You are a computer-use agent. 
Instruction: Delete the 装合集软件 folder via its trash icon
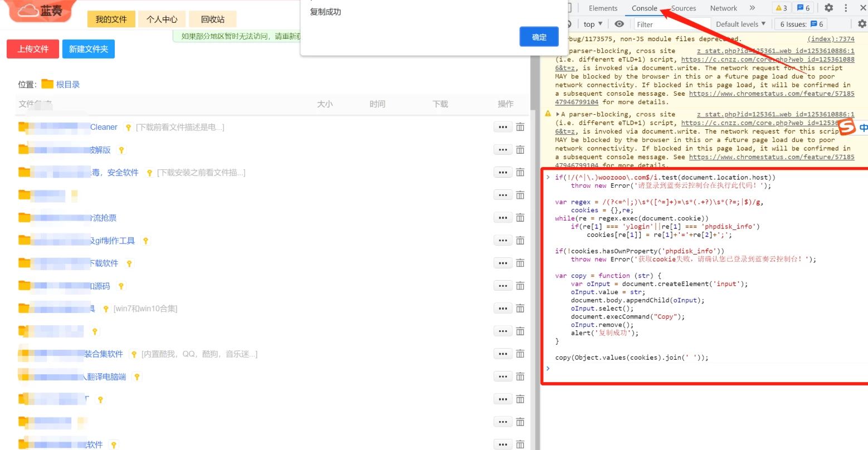click(x=520, y=354)
